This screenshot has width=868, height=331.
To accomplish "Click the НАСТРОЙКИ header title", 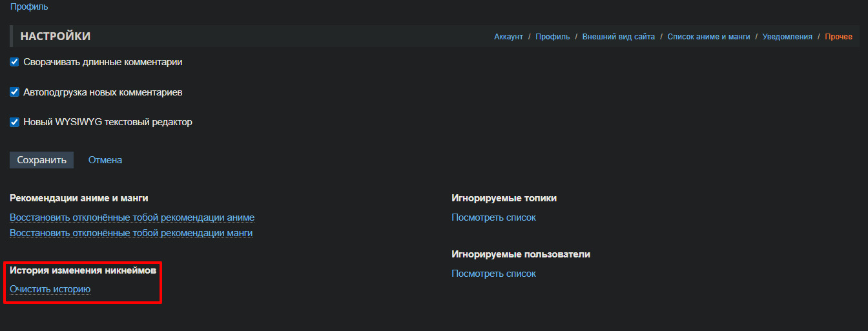I will [x=56, y=36].
